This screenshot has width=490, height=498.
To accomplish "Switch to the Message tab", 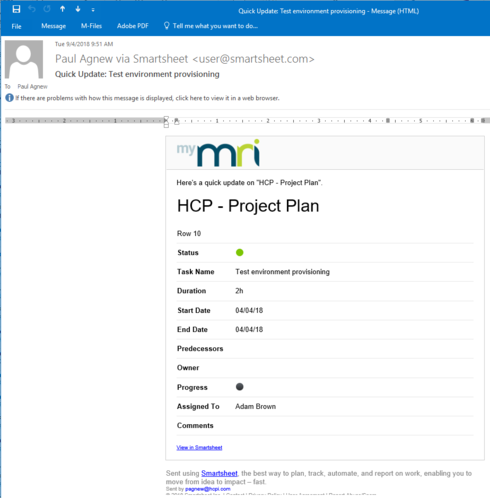I will click(53, 26).
